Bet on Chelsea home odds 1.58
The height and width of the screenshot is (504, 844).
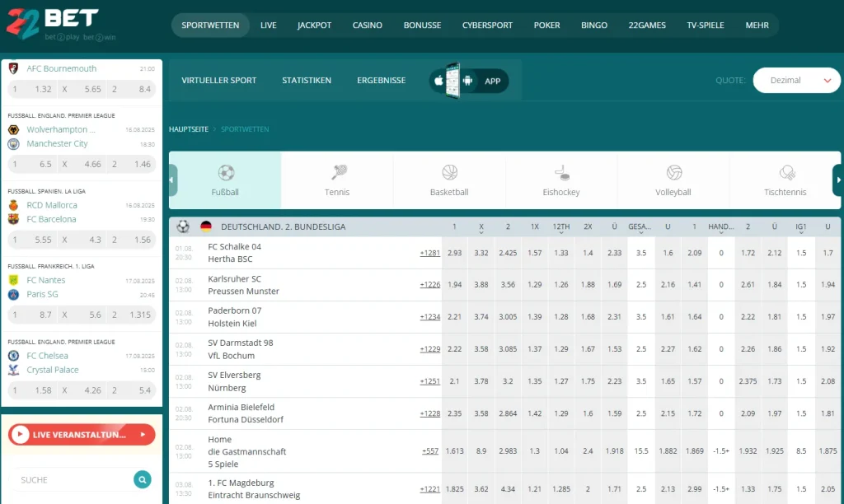[x=33, y=390]
